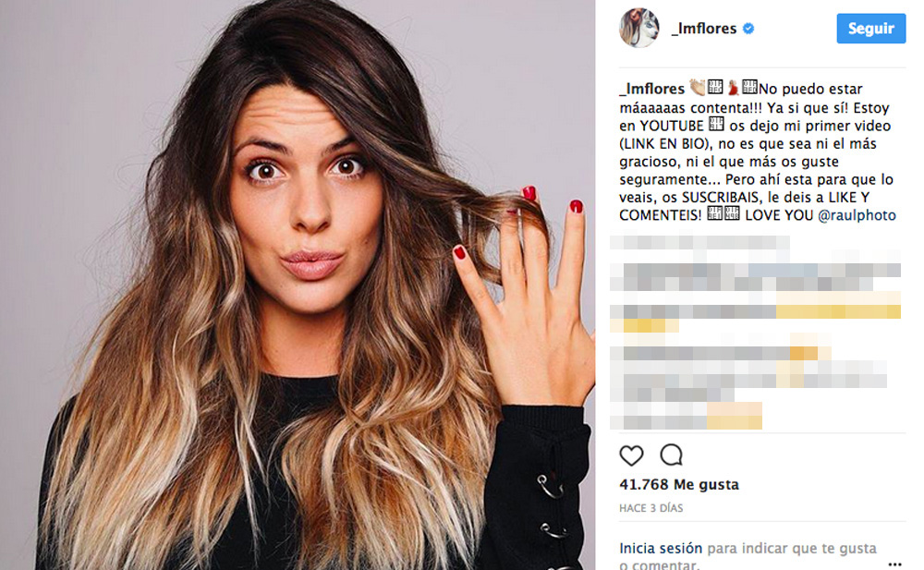Click the bold _lmflores username in the caption
This screenshot has width=924, height=570.
(651, 89)
